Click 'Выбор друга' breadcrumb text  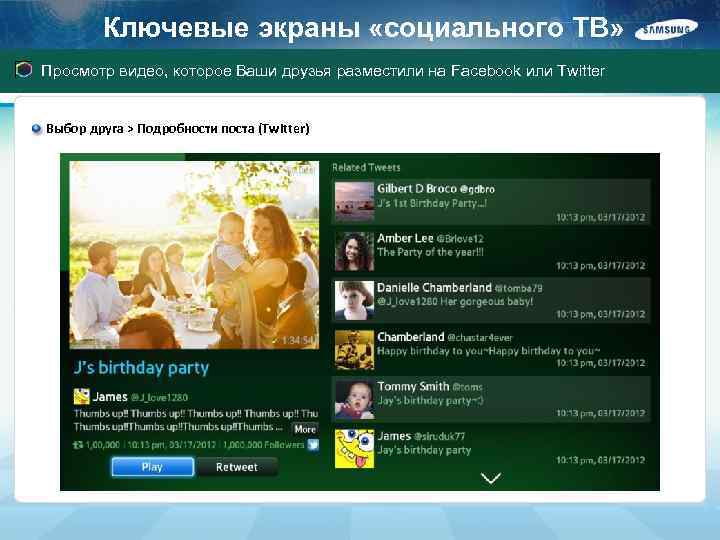[x=85, y=129]
